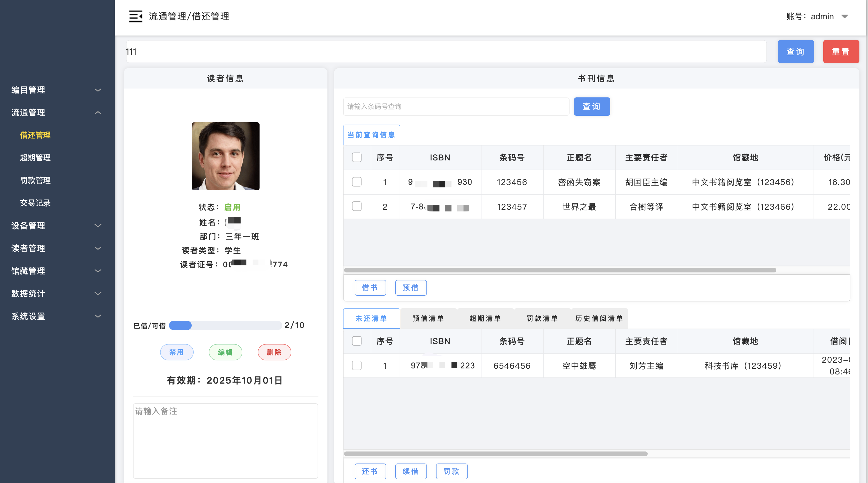Open 超期管理 in the sidebar
Image resolution: width=868 pixels, height=483 pixels.
[35, 158]
